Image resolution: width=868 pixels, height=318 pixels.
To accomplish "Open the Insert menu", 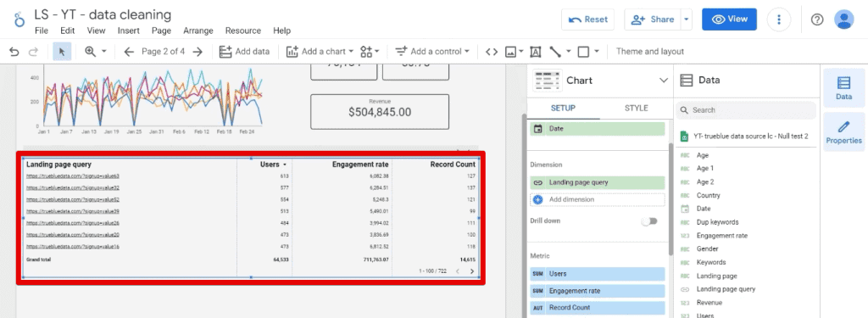I will [x=129, y=31].
